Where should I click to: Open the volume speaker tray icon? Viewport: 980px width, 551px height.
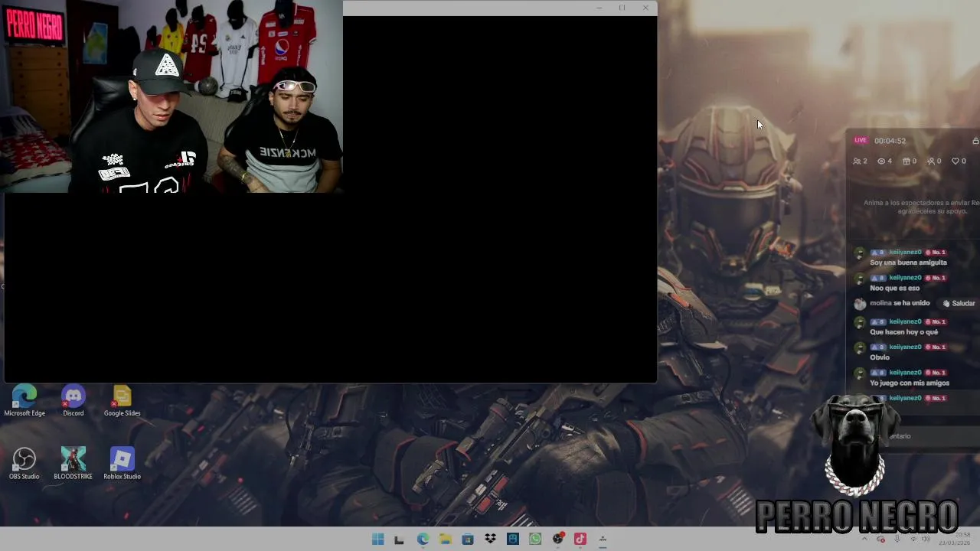point(926,539)
